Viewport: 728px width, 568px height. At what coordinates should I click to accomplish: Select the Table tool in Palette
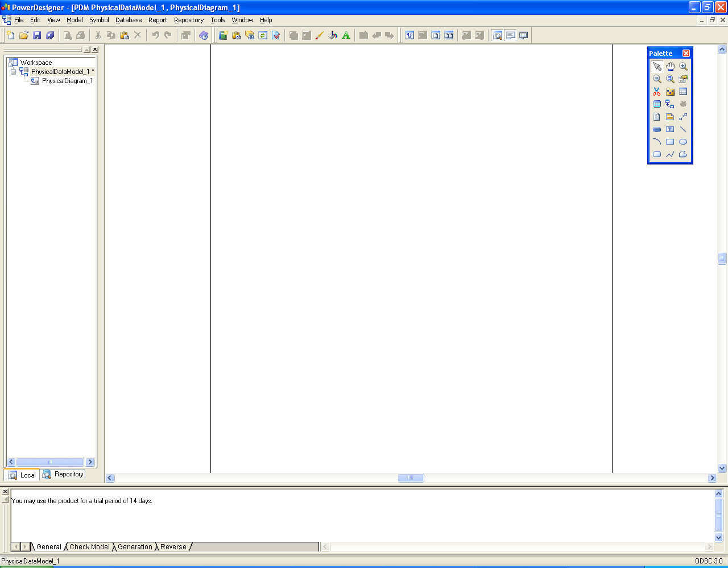(x=683, y=92)
